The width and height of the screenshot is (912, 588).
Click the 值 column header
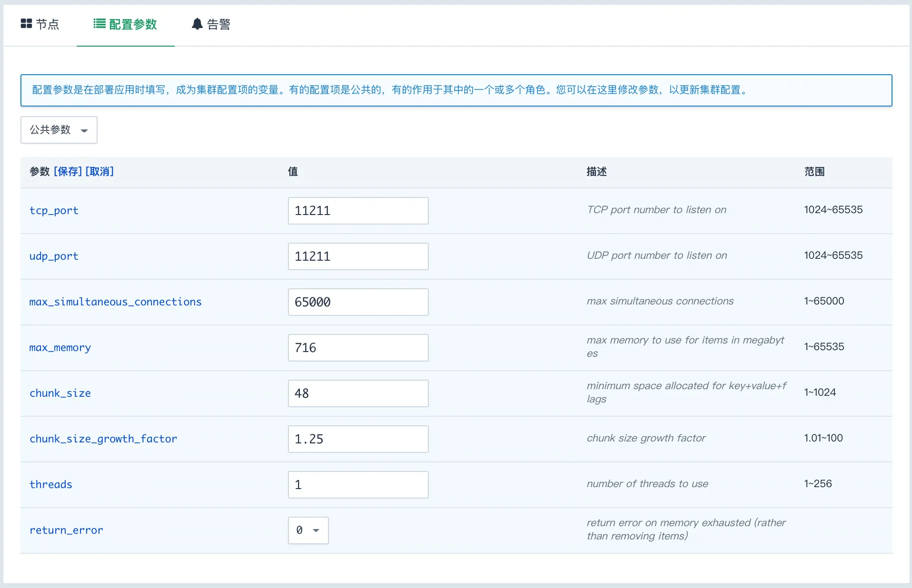coord(293,172)
